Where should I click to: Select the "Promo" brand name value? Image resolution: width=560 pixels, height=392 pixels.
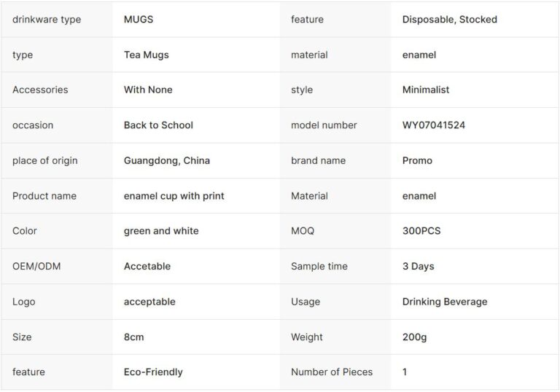click(x=417, y=160)
